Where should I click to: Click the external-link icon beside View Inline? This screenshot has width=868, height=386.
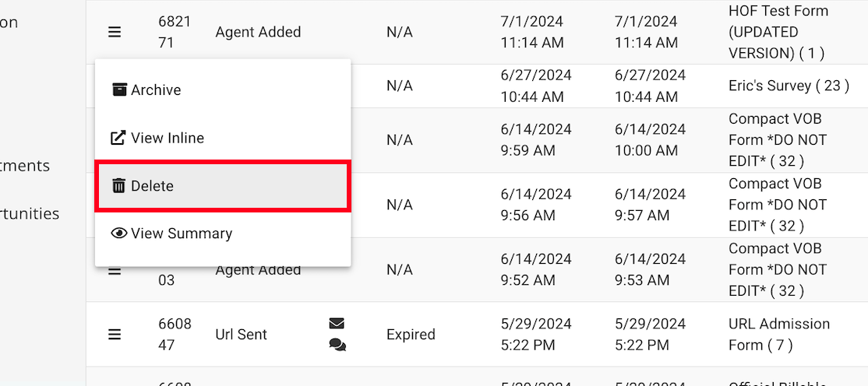tap(118, 138)
